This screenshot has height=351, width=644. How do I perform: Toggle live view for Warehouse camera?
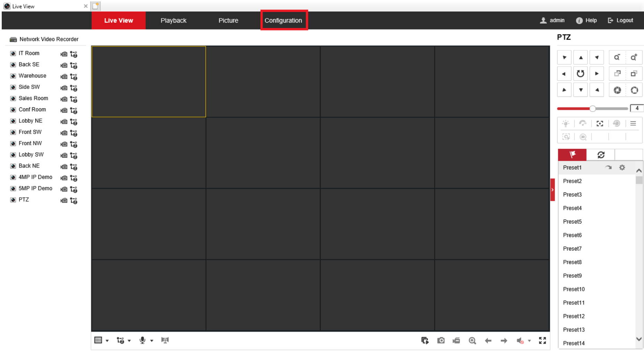point(13,76)
